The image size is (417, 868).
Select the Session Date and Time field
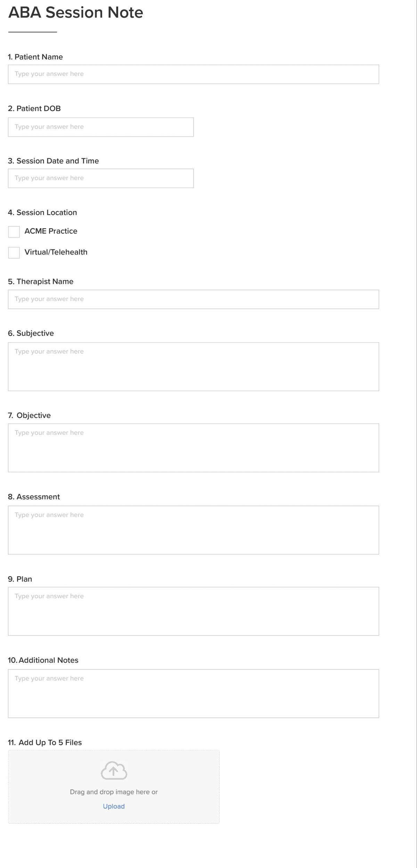[x=101, y=178]
